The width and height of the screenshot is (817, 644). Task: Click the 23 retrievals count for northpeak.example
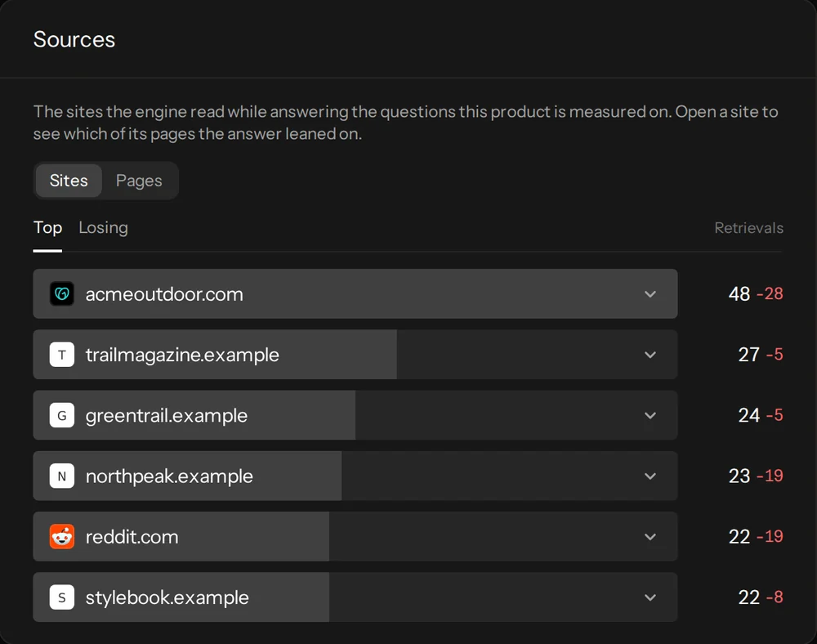[739, 476]
